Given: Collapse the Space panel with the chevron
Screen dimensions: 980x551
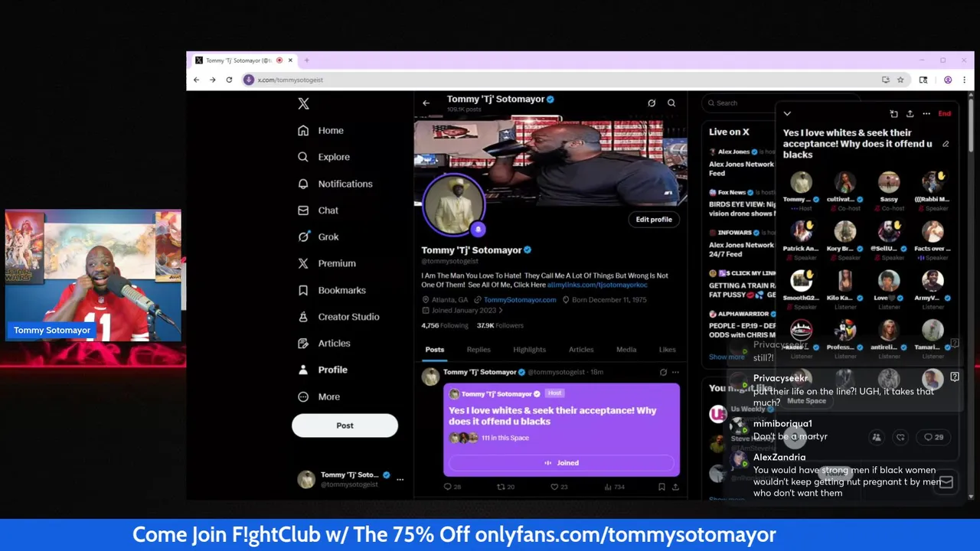Looking at the screenshot, I should pyautogui.click(x=787, y=114).
